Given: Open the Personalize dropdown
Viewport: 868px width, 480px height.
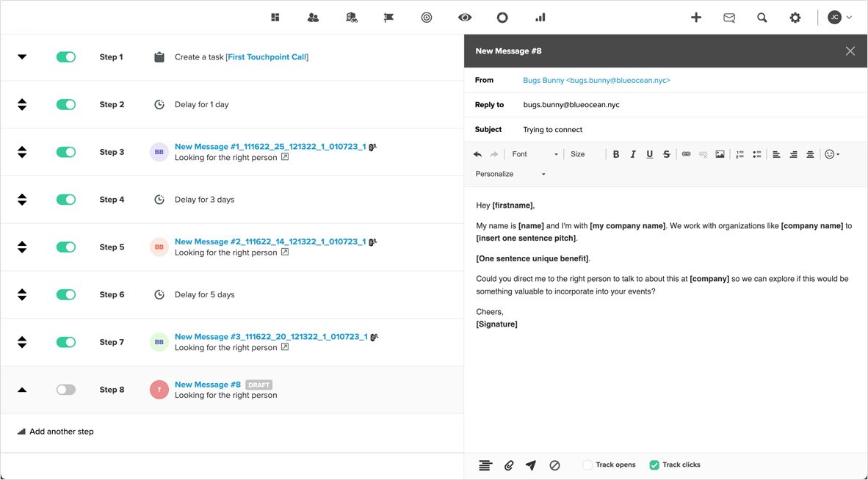Looking at the screenshot, I should pos(510,174).
